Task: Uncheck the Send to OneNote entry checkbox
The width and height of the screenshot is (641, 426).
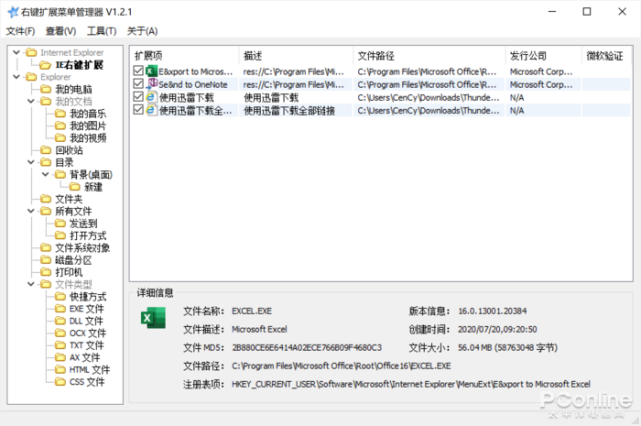Action: click(138, 84)
